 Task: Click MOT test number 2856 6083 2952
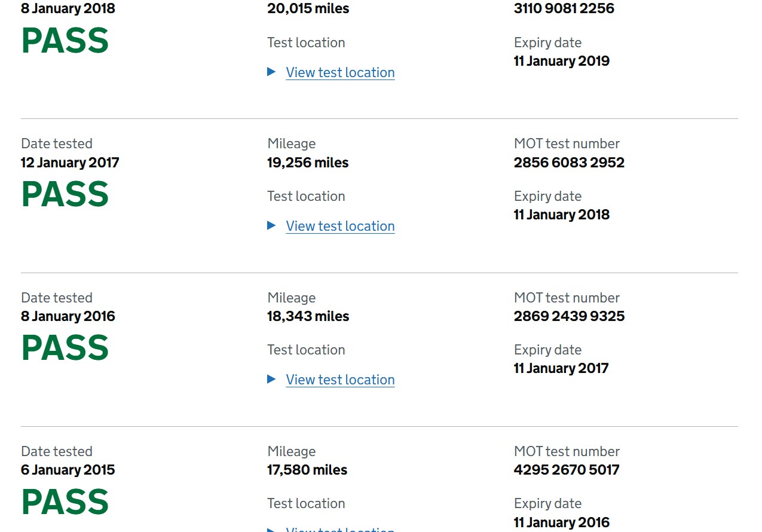569,163
